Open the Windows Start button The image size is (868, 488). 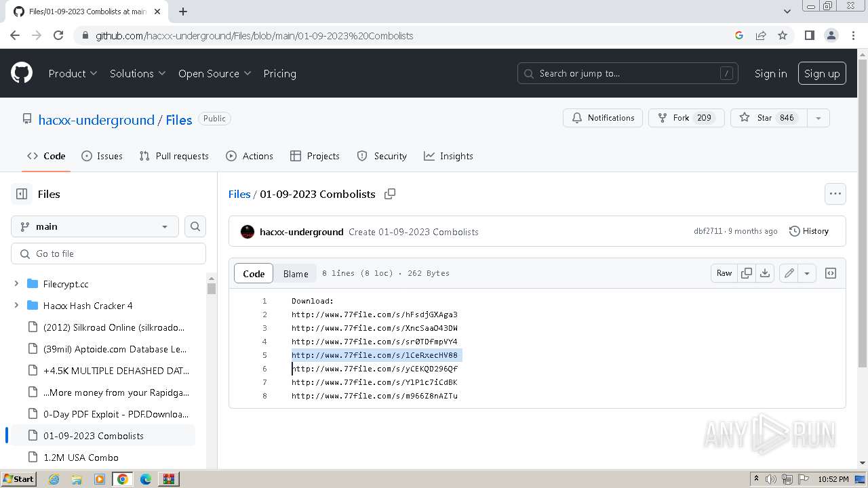point(18,479)
